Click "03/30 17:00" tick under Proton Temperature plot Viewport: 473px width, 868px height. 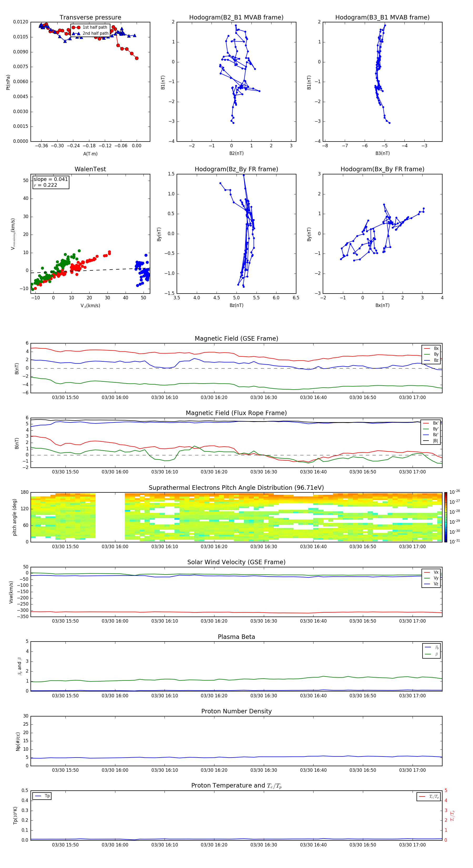(412, 845)
